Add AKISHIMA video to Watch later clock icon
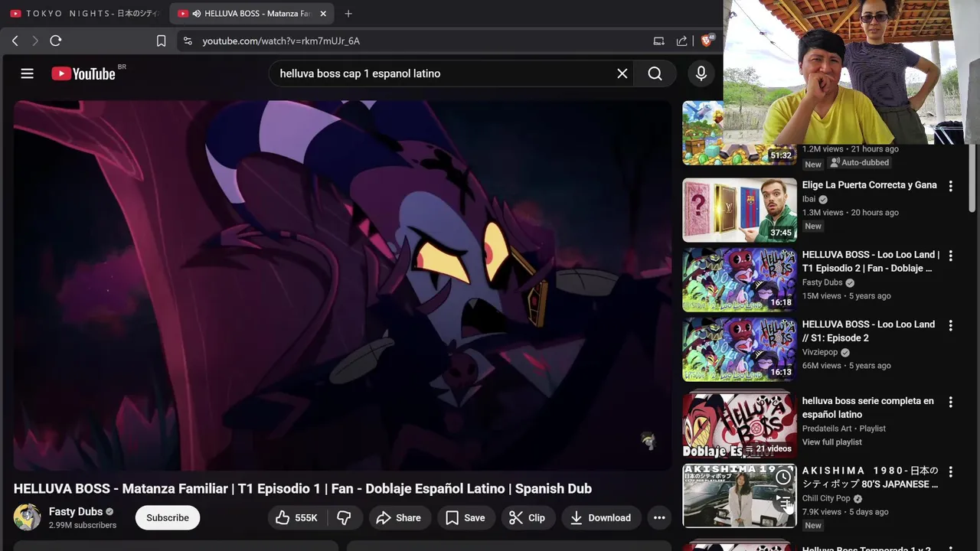Screen dimensions: 980x551 click(783, 478)
